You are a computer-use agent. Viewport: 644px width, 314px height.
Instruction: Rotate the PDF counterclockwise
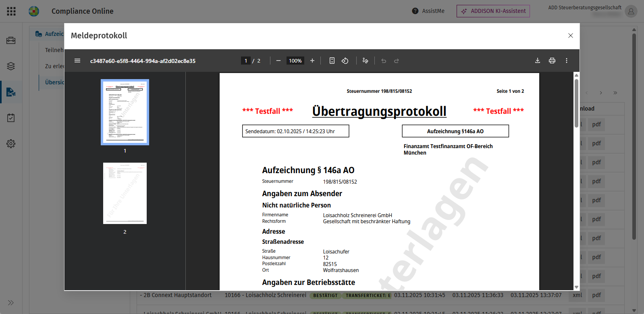point(345,61)
